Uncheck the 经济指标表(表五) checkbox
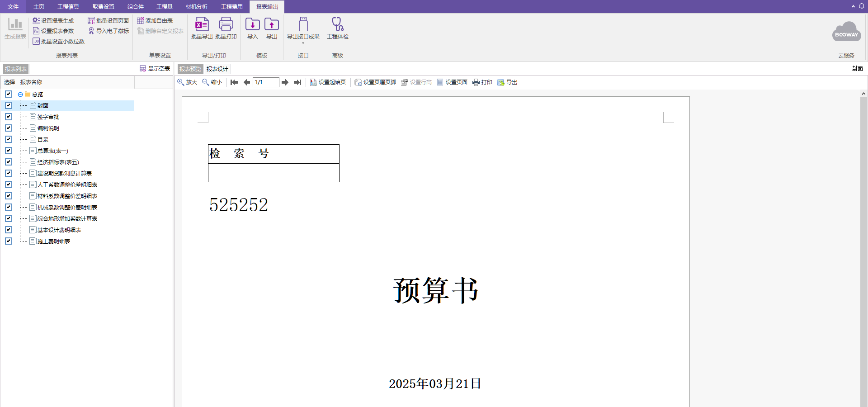 (x=9, y=162)
